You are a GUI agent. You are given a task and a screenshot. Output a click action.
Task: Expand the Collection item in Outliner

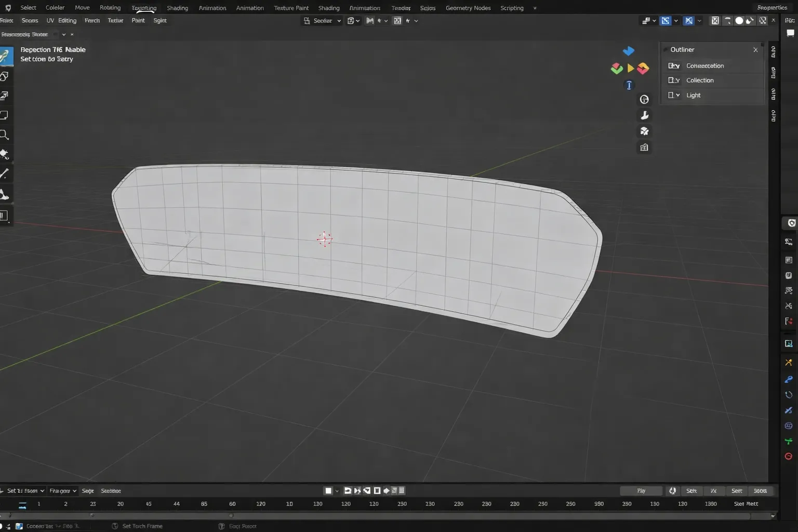tap(677, 81)
